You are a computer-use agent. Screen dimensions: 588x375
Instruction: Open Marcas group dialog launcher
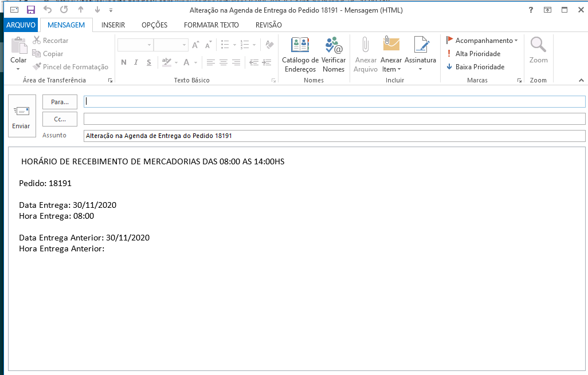[x=519, y=80]
